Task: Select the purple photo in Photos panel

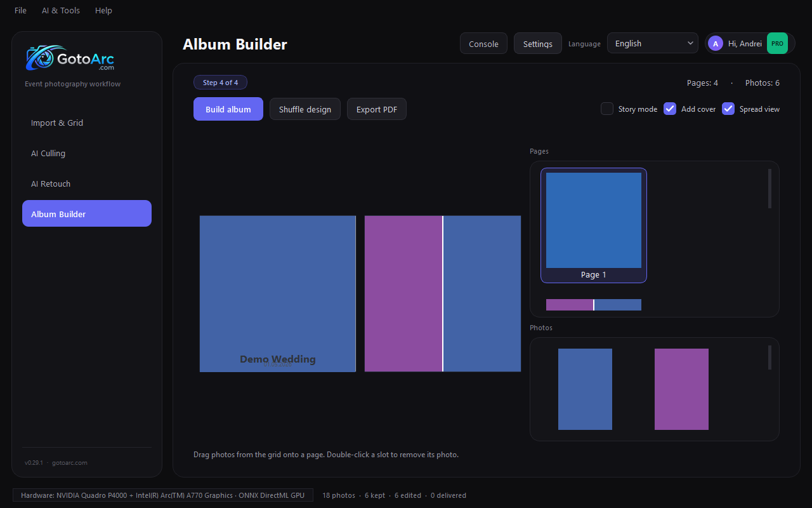Action: click(681, 389)
